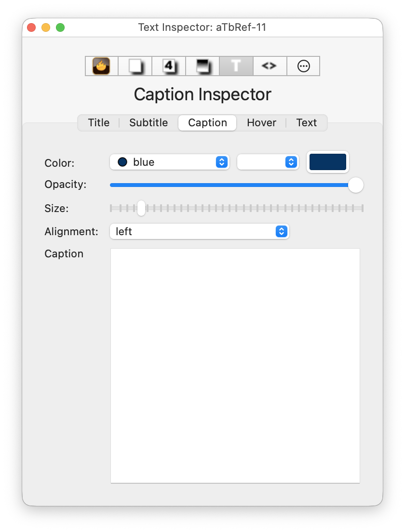
Task: Switch to the Title tab
Action: (98, 123)
